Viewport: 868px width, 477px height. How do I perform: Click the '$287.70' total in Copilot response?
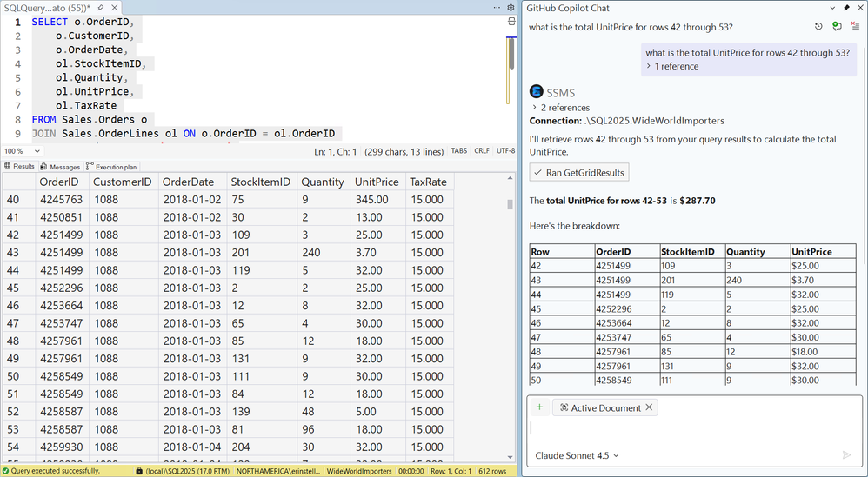click(697, 201)
